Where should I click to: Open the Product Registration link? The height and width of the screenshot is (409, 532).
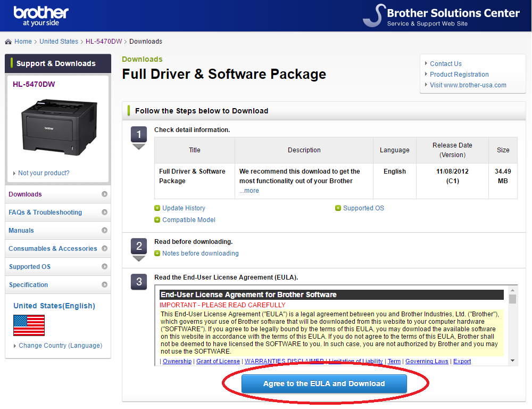pos(459,75)
